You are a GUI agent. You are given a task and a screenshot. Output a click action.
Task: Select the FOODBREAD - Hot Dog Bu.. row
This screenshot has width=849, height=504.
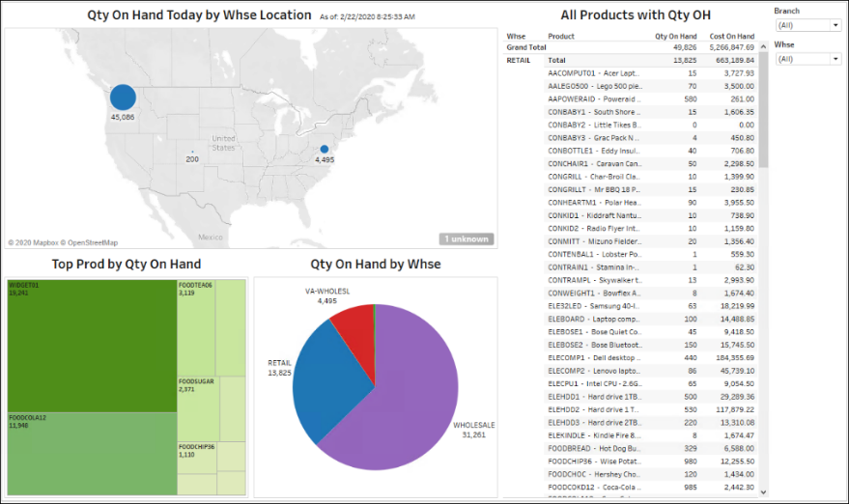651,448
